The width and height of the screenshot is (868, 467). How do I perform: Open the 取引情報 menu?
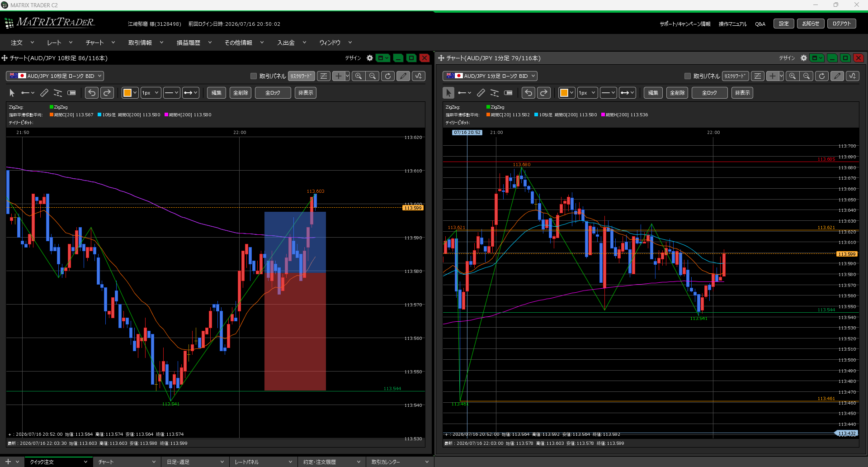pos(145,43)
